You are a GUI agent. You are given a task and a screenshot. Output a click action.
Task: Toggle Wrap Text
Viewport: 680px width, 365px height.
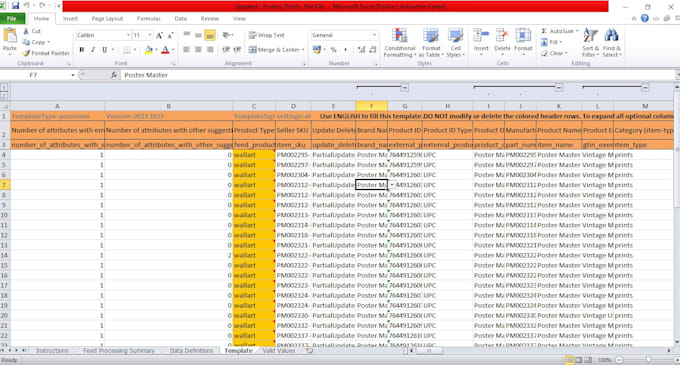(x=266, y=35)
